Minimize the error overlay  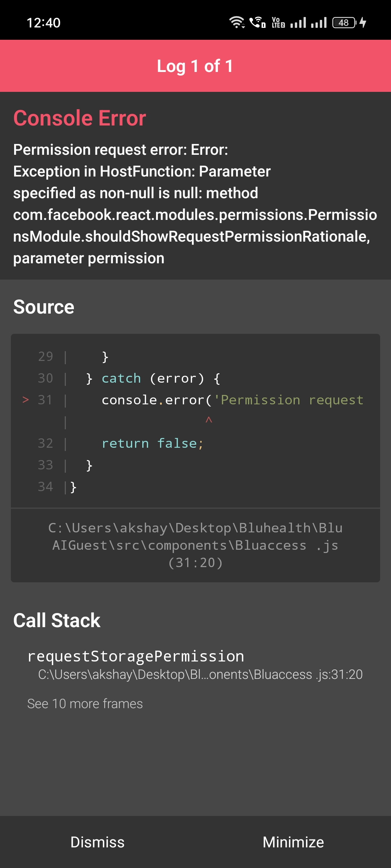(293, 842)
